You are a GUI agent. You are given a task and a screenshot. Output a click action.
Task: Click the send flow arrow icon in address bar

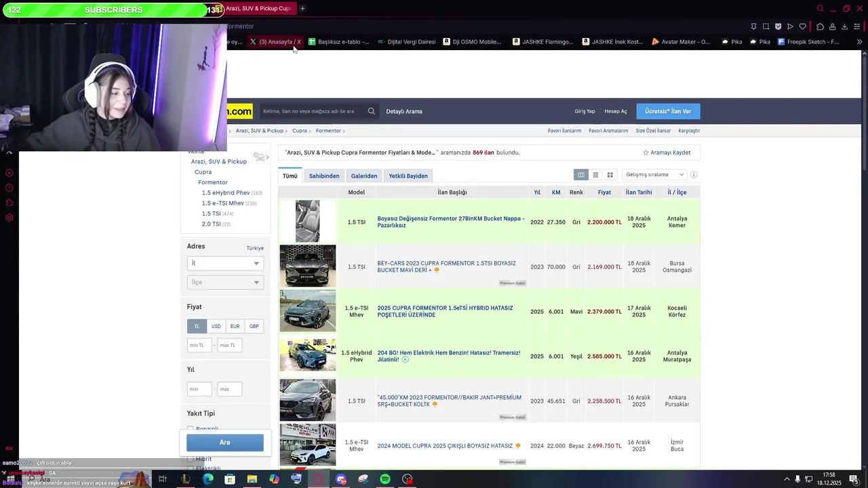[790, 26]
